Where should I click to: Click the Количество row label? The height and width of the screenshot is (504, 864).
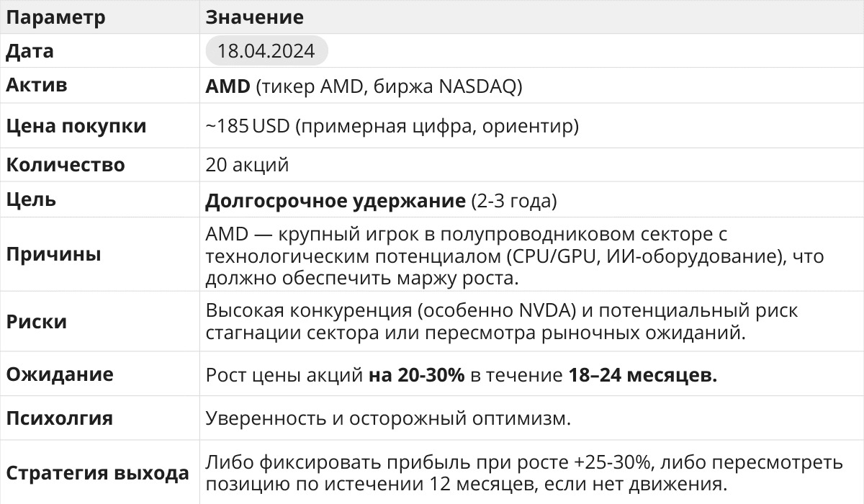(x=66, y=165)
